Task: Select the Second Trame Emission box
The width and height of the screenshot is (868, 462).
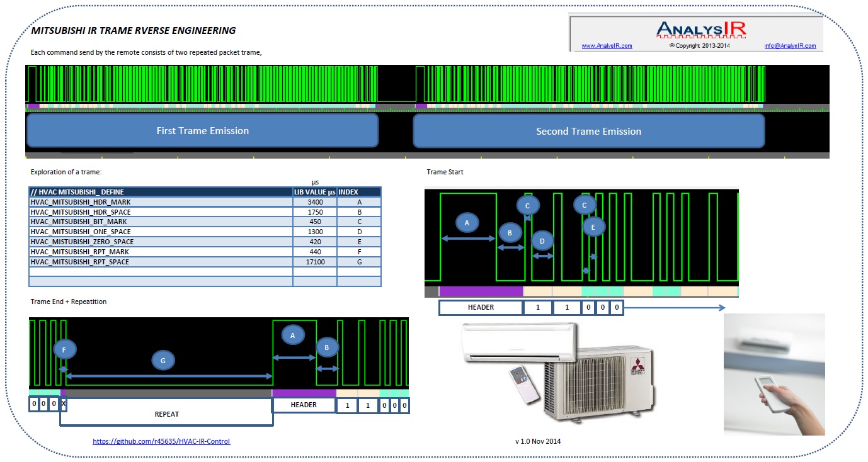Action: pyautogui.click(x=589, y=131)
